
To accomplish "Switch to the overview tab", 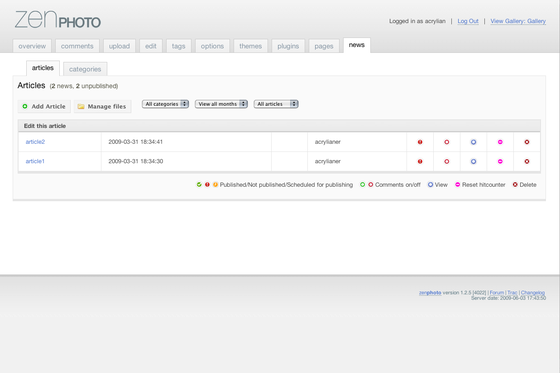I will 32,46.
